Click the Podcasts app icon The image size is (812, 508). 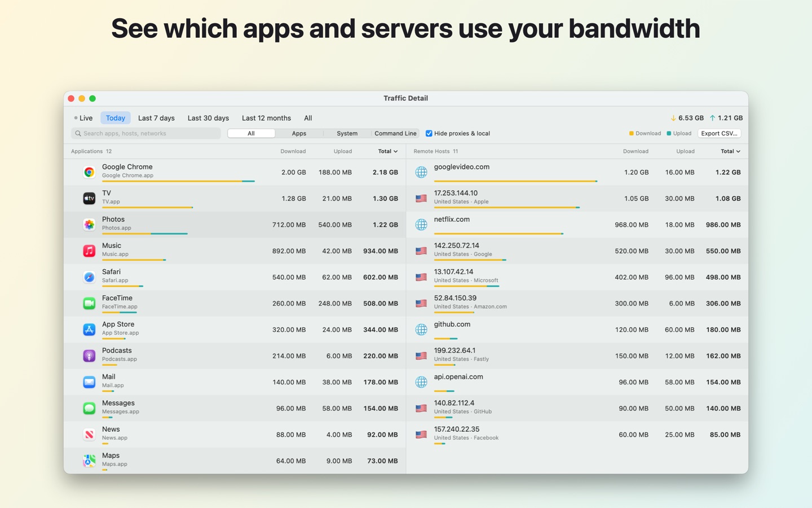(x=89, y=356)
